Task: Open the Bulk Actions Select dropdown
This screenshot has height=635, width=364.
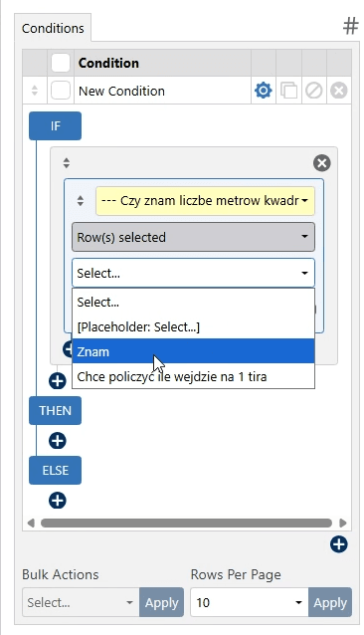Action: click(81, 602)
